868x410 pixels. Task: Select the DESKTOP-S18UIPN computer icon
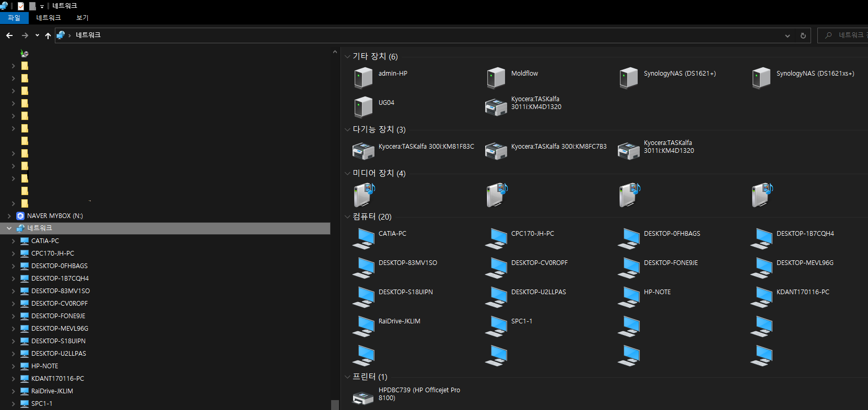tap(363, 297)
